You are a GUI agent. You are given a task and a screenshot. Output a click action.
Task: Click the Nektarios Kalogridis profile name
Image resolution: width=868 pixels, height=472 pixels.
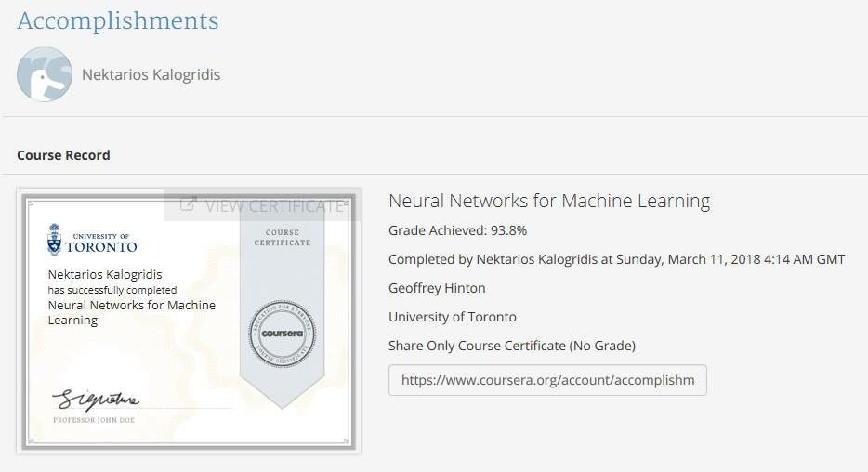pyautogui.click(x=151, y=74)
